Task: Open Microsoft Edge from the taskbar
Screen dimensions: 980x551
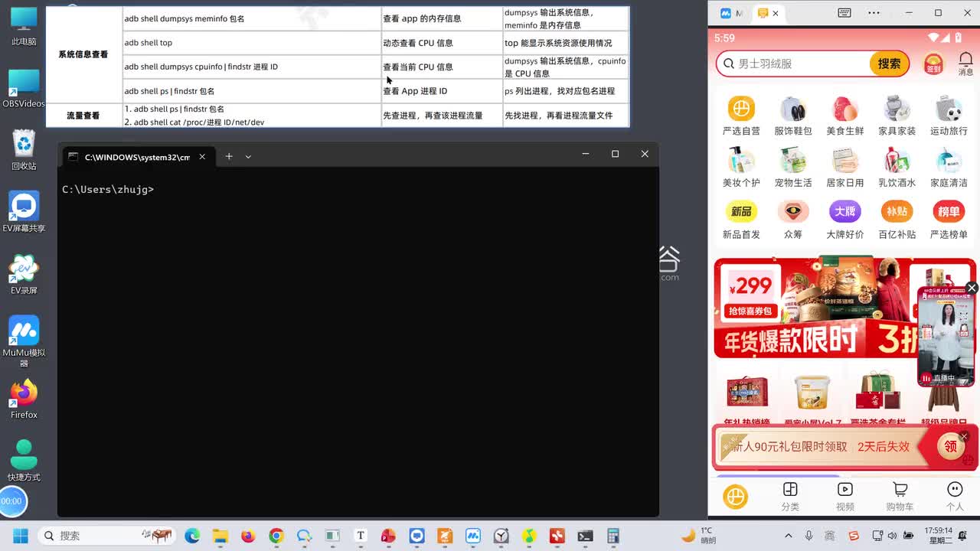Action: pyautogui.click(x=192, y=536)
